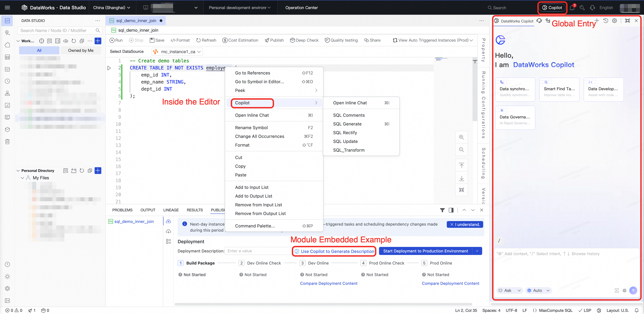Click the Run icon in editor toolbar
644x314 pixels.
tap(112, 40)
